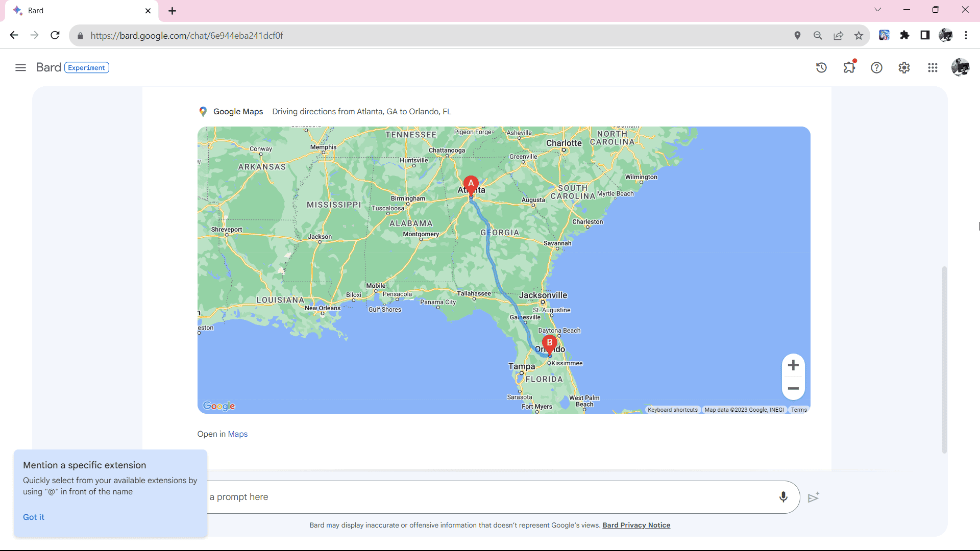Open the Bard hamburger main menu
The height and width of the screenshot is (551, 980).
coord(20,67)
